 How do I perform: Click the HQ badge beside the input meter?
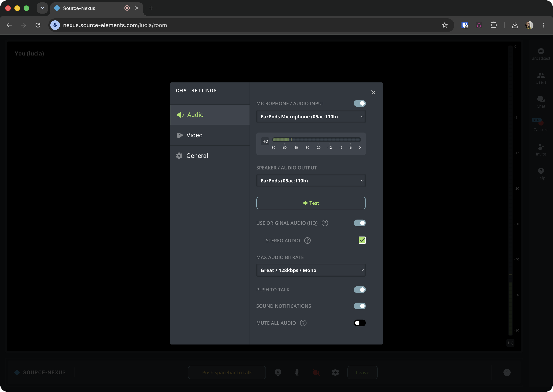point(265,141)
